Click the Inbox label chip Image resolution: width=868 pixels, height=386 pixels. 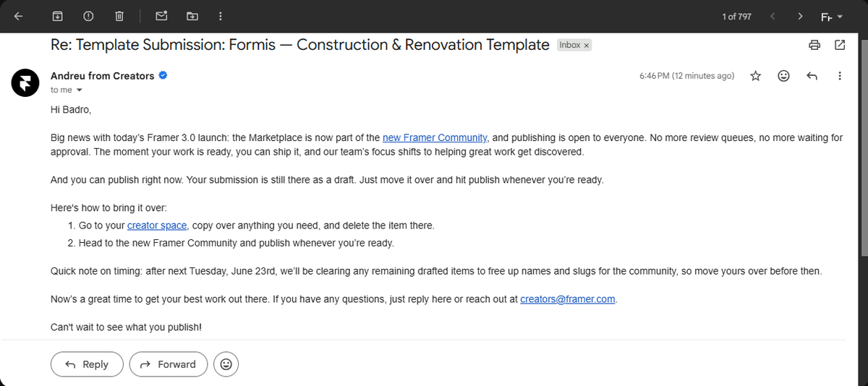coord(570,45)
